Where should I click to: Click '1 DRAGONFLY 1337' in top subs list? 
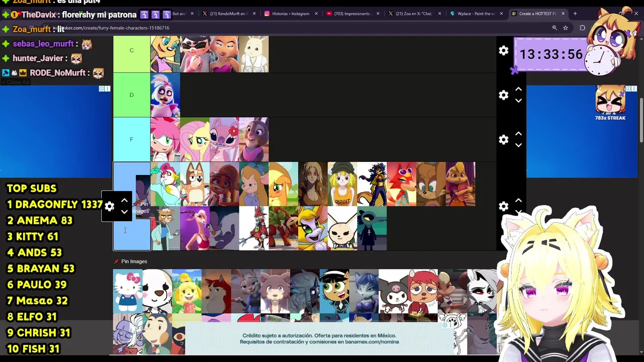click(55, 205)
